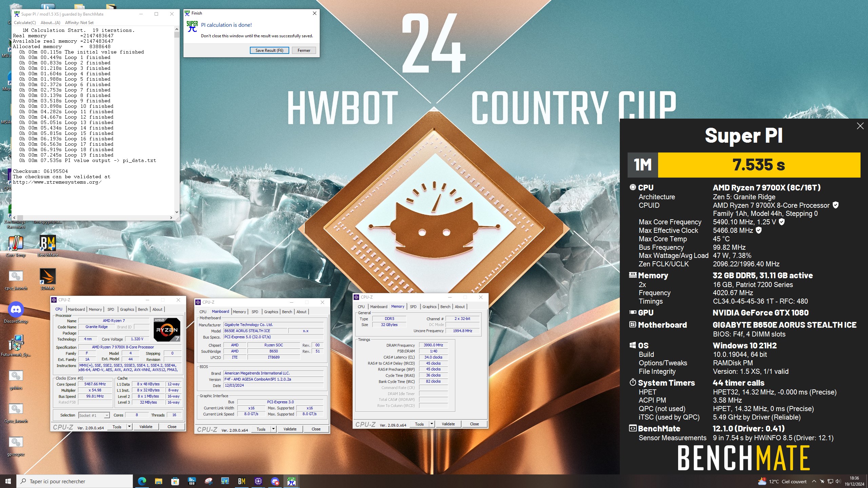The height and width of the screenshot is (488, 868).
Task: Open Bench tab in CPU-Z CPU window
Action: tap(143, 309)
